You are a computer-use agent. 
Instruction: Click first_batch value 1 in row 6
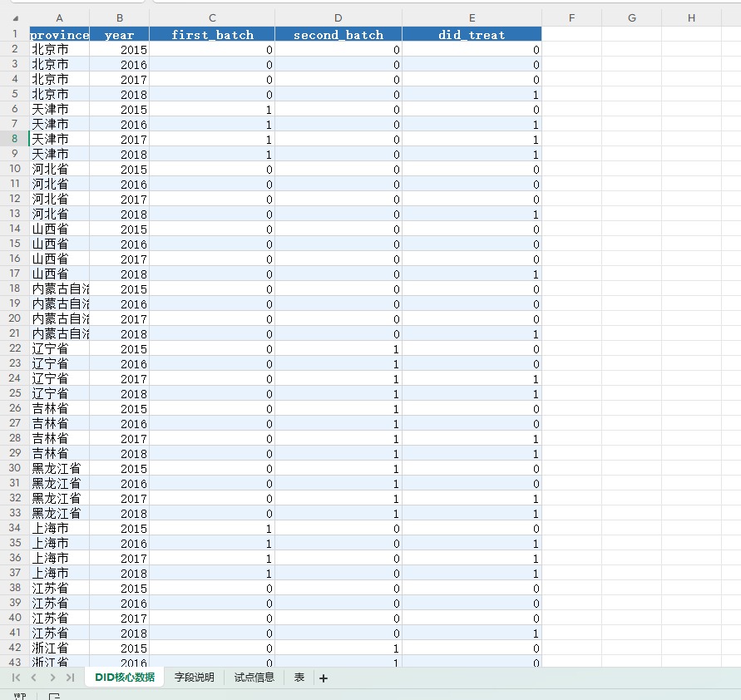tap(212, 109)
